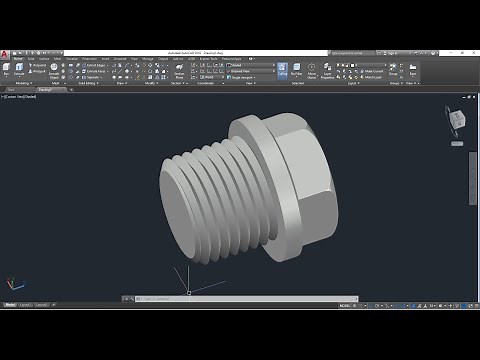
Task: Click the Extract Edges tool
Action: [x=95, y=65]
